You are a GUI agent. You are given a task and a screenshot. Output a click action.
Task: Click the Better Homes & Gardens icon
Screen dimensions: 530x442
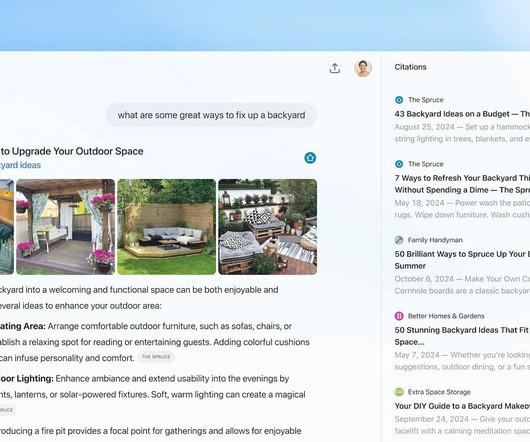(399, 316)
